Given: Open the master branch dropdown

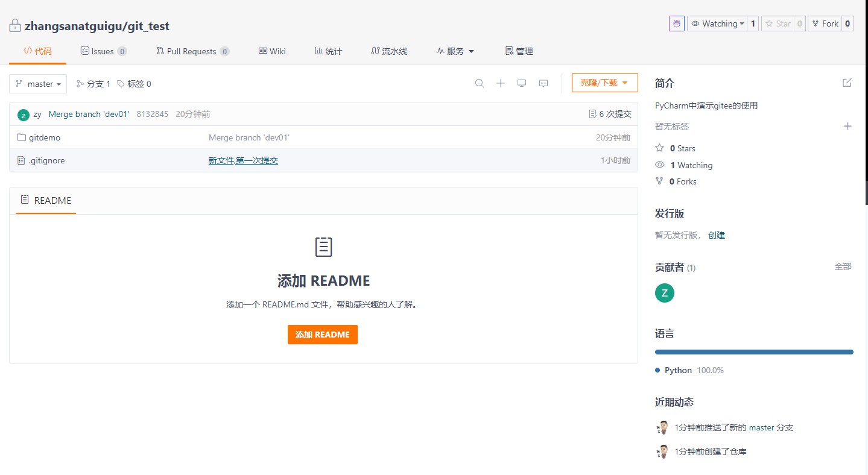Looking at the screenshot, I should point(38,84).
